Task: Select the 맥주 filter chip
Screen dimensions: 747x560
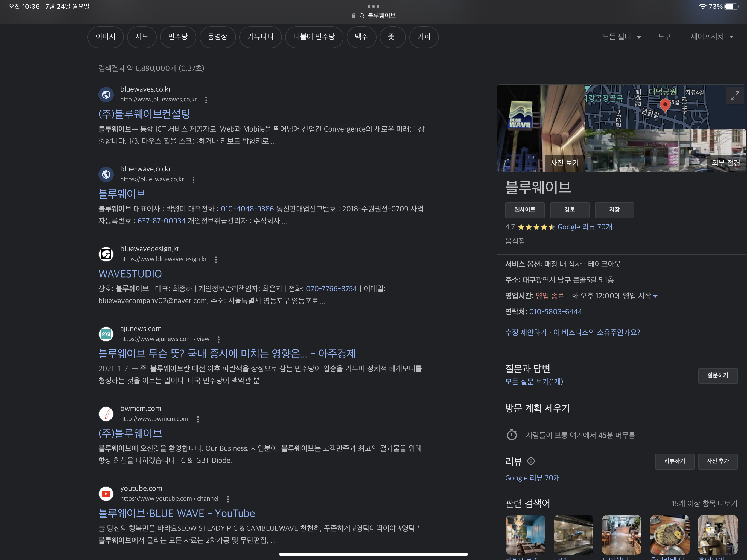Action: 361,37
